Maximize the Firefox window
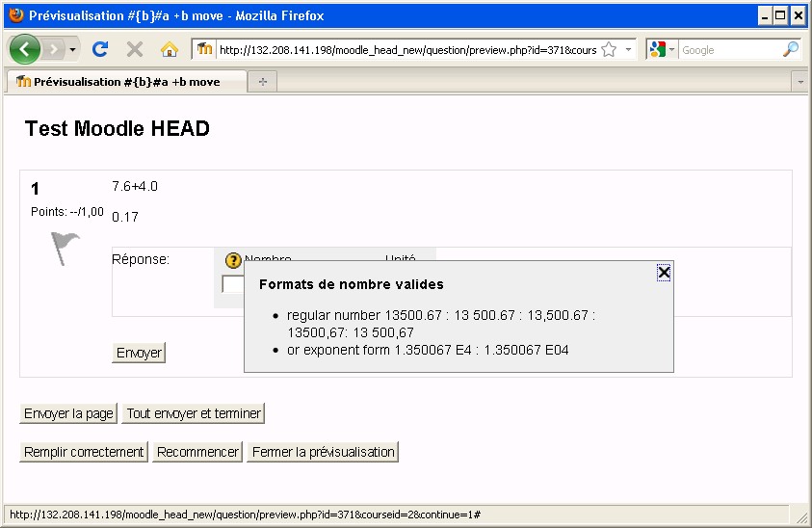This screenshot has height=528, width=812. tap(780, 16)
